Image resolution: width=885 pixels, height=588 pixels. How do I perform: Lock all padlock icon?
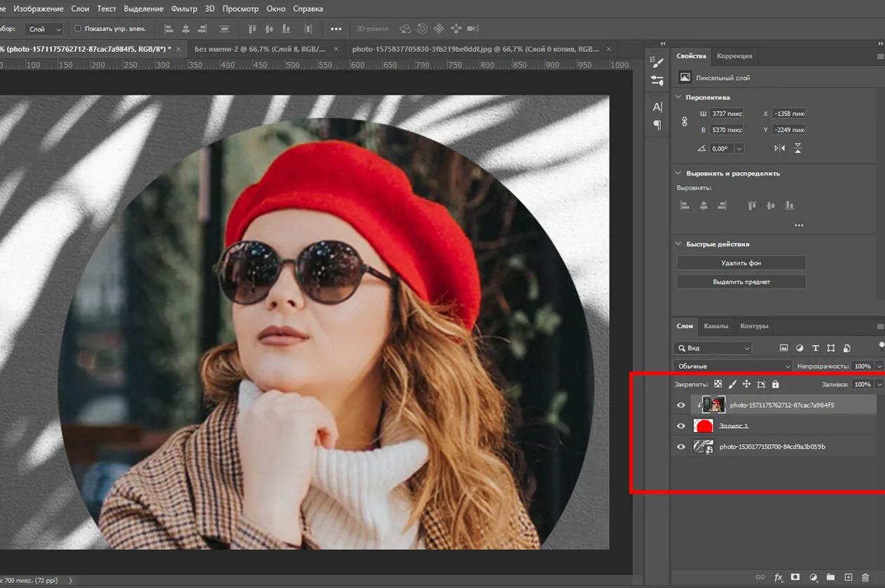point(775,384)
